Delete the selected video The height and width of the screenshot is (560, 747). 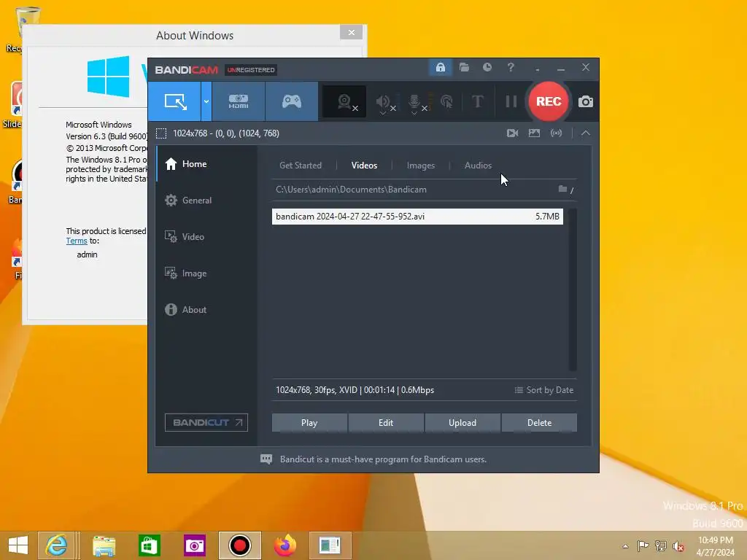[x=539, y=422]
